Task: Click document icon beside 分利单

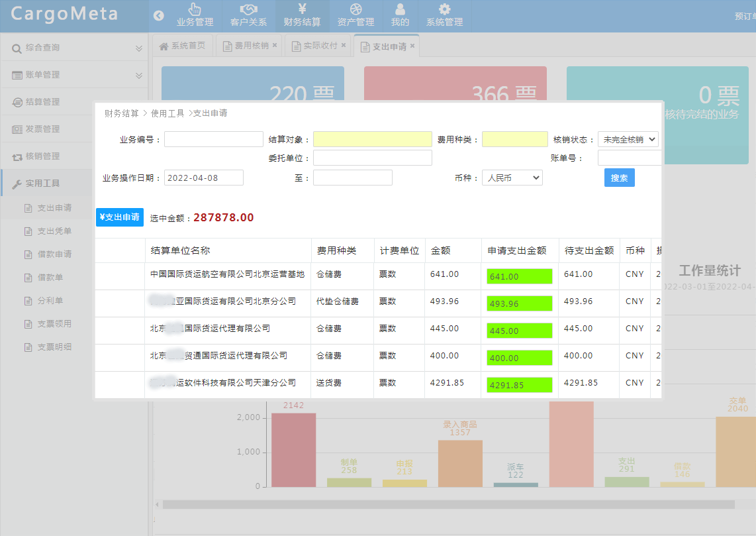Action: point(28,301)
